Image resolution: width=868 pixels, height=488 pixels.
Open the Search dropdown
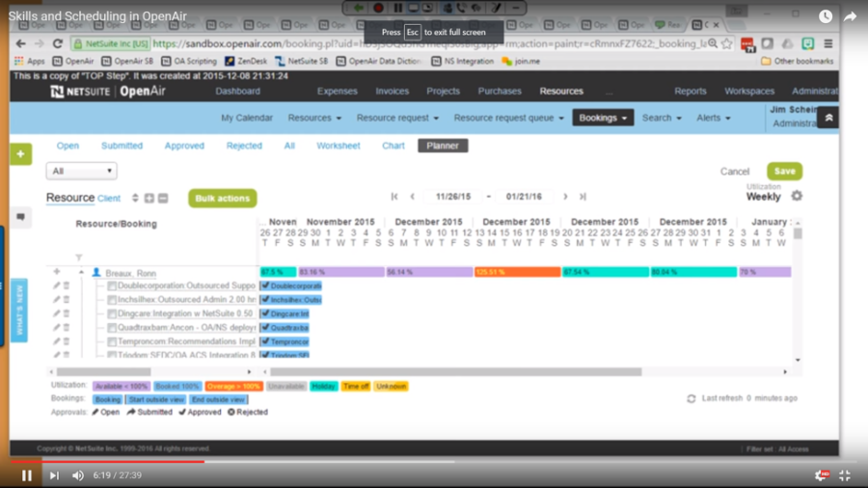[x=662, y=118]
